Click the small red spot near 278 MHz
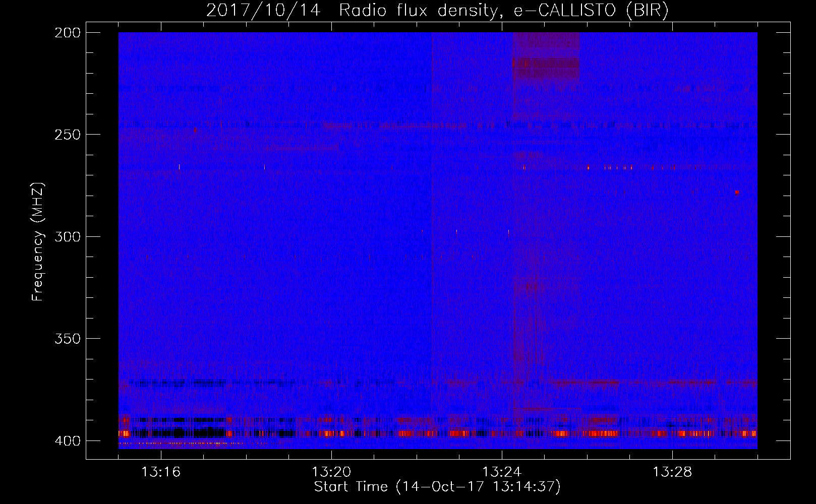 point(737,192)
